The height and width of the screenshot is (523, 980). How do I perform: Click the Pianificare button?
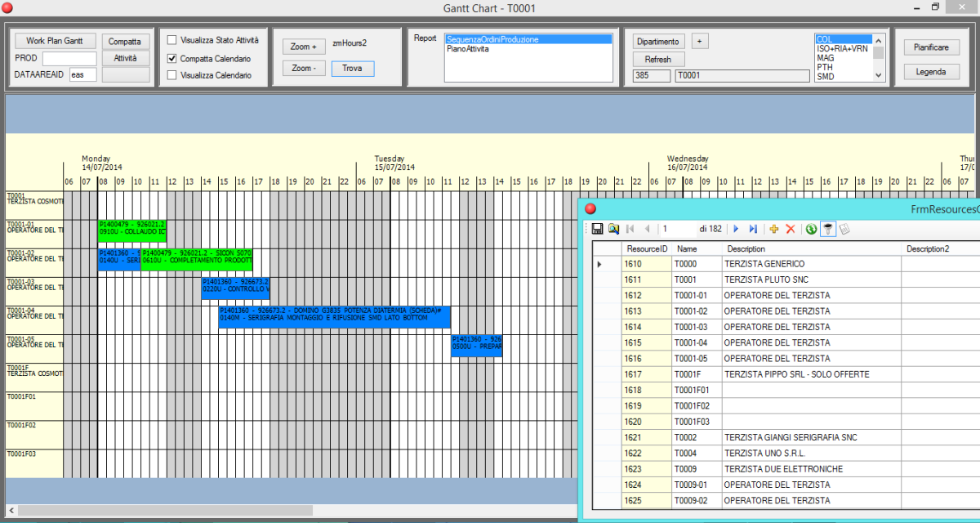(932, 47)
